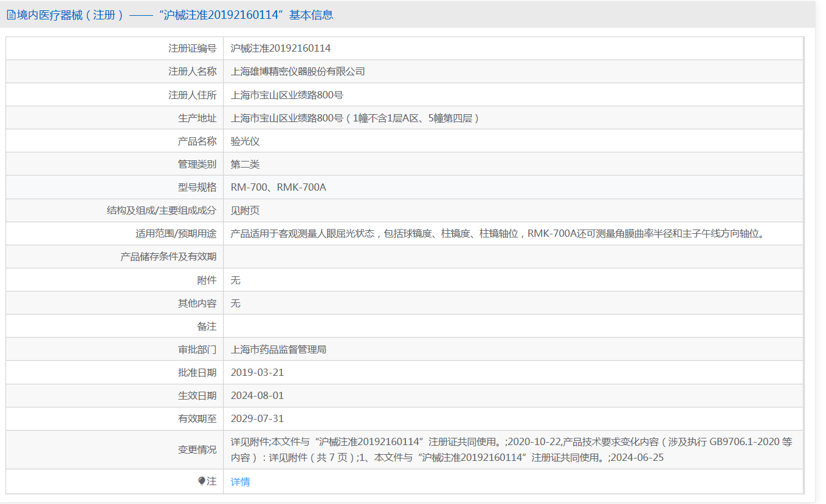Image resolution: width=826 pixels, height=504 pixels.
Task: Select management category 第二类
Action: [245, 164]
